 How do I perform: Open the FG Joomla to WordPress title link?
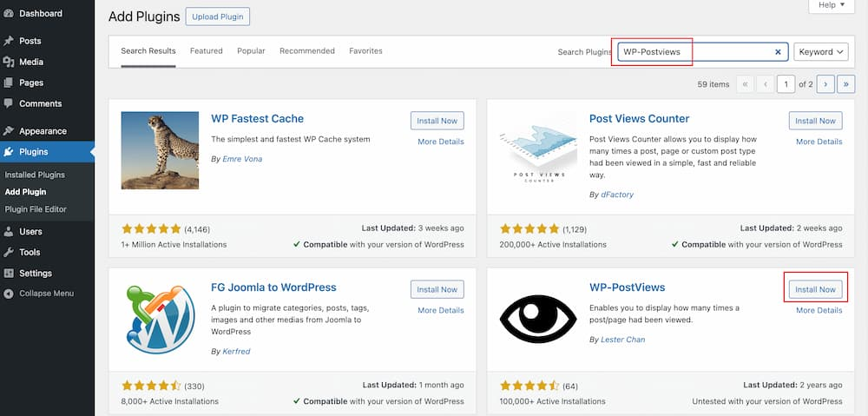pyautogui.click(x=273, y=287)
